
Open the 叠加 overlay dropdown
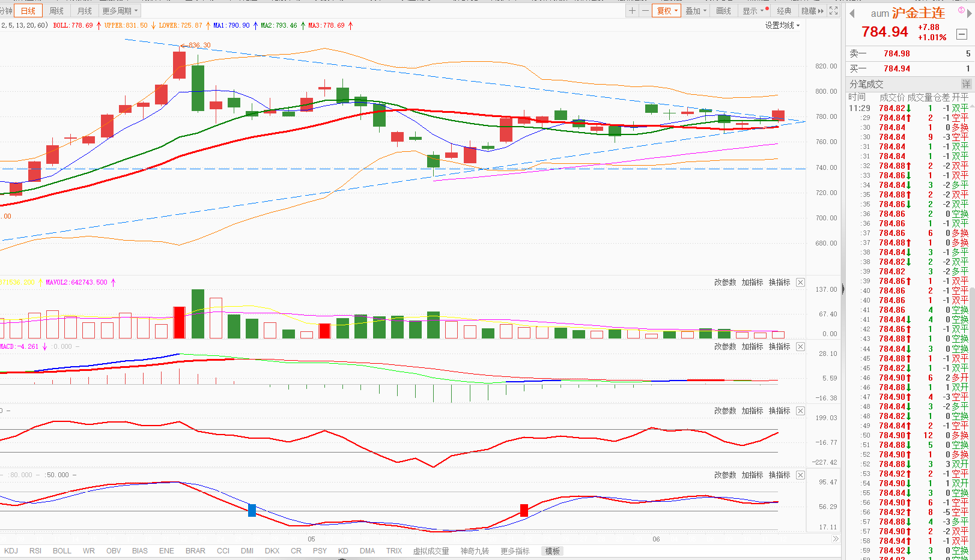coord(696,11)
